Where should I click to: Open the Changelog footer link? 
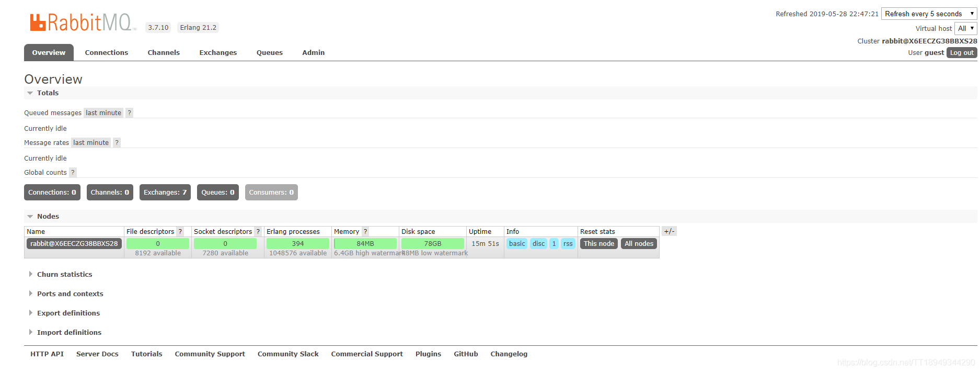[509, 354]
